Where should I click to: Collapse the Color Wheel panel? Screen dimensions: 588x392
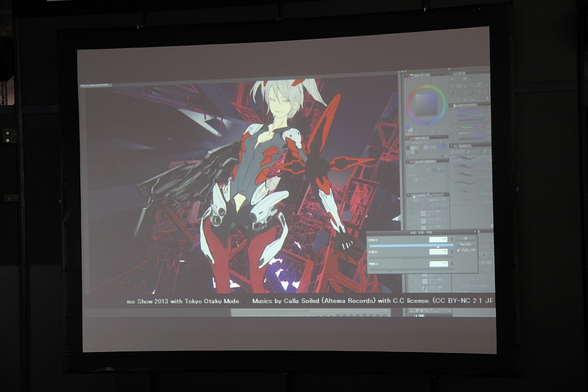pos(406,76)
